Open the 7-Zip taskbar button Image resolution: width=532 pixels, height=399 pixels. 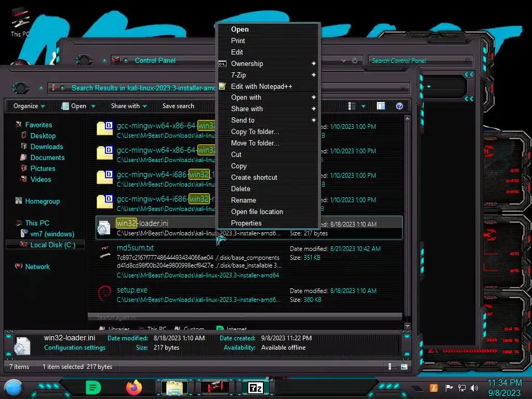[256, 388]
